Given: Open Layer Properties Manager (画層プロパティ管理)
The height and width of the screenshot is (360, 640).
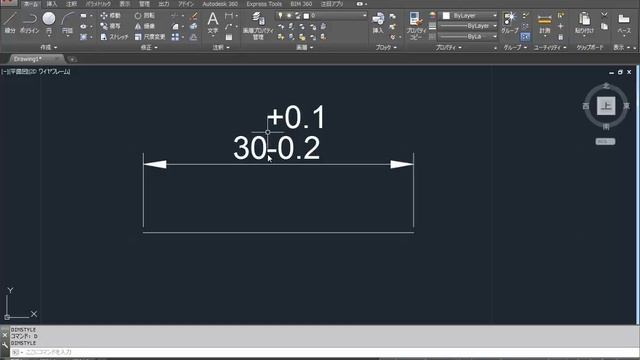Looking at the screenshot, I should pos(258,25).
